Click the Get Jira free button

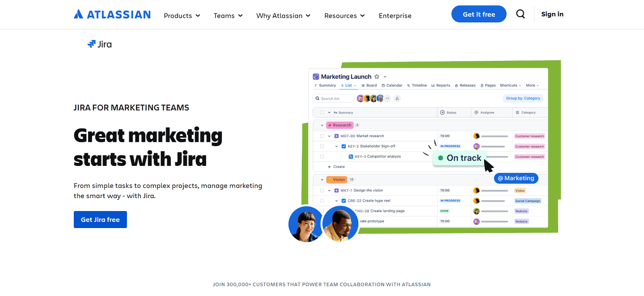pyautogui.click(x=100, y=219)
